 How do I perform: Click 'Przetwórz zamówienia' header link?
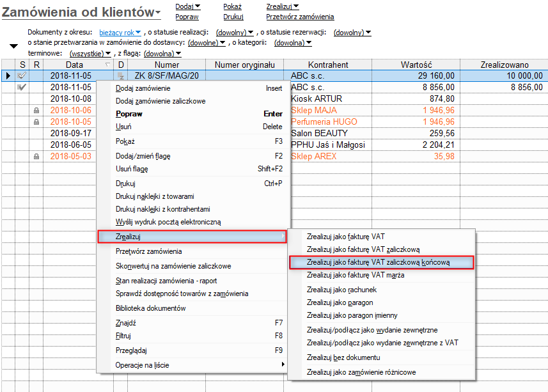pyautogui.click(x=300, y=17)
